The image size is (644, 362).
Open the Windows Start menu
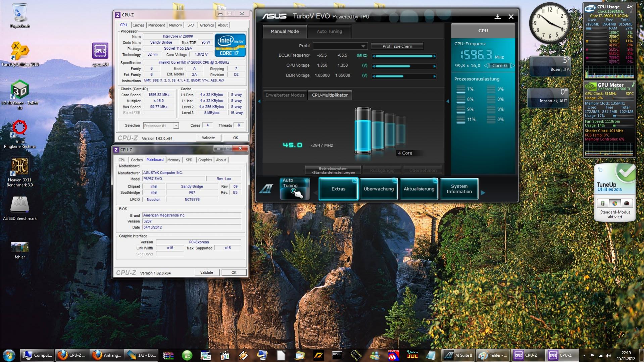tap(9, 355)
